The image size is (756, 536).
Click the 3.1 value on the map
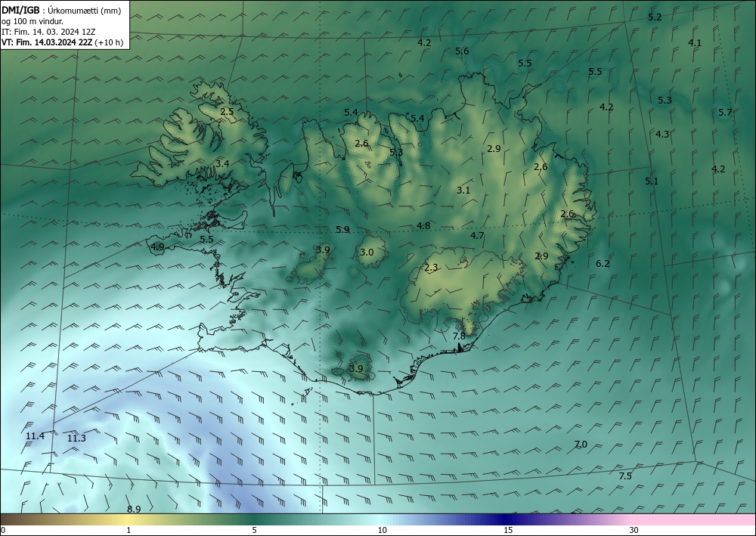[x=463, y=190]
